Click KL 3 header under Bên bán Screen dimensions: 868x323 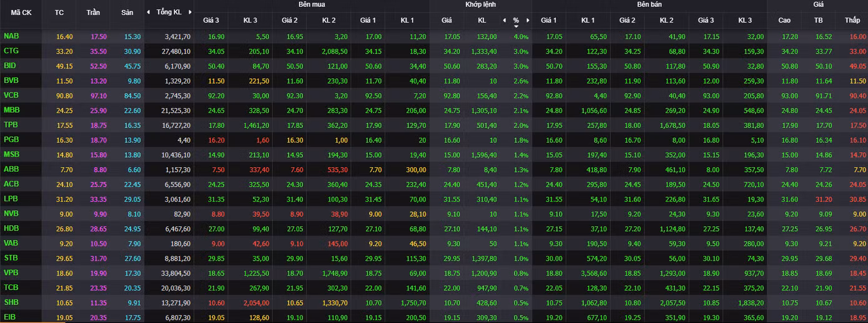tap(745, 20)
